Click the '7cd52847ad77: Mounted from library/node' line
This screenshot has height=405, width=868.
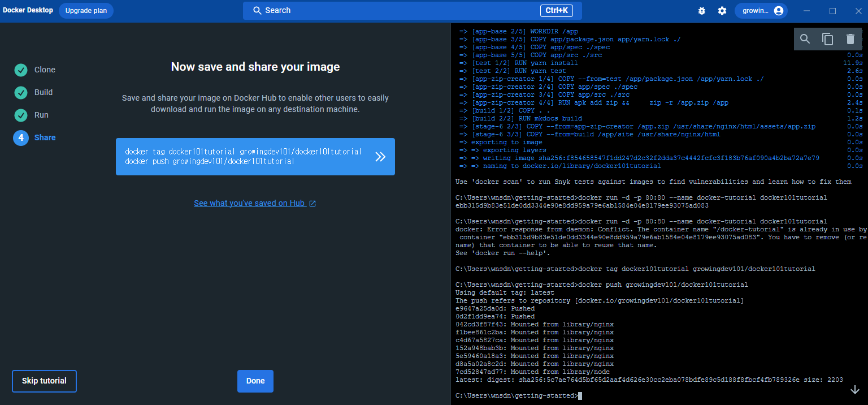click(x=532, y=372)
